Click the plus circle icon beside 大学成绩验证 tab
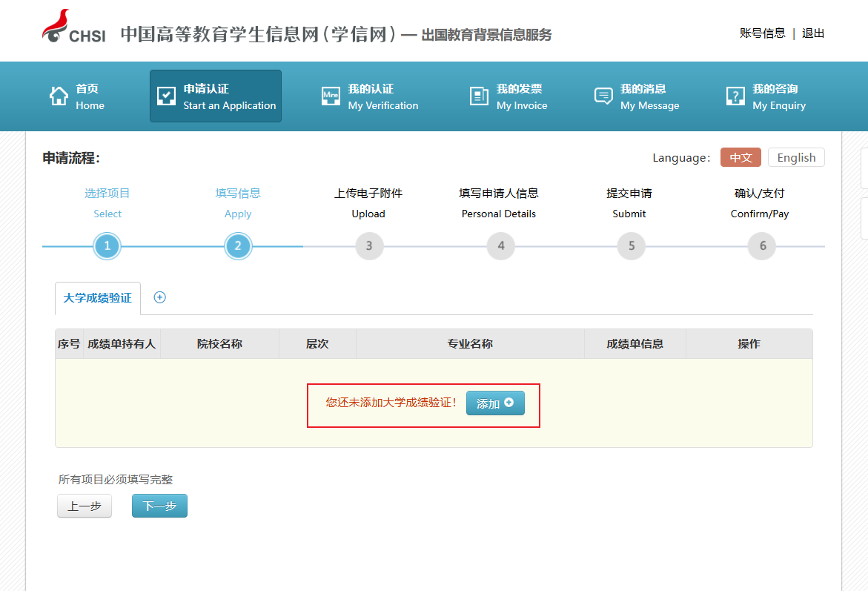This screenshot has height=591, width=868. [159, 297]
